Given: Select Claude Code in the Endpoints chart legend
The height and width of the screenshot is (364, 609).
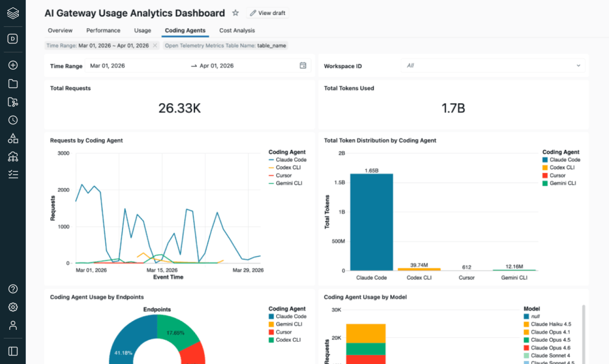Looking at the screenshot, I should [287, 317].
